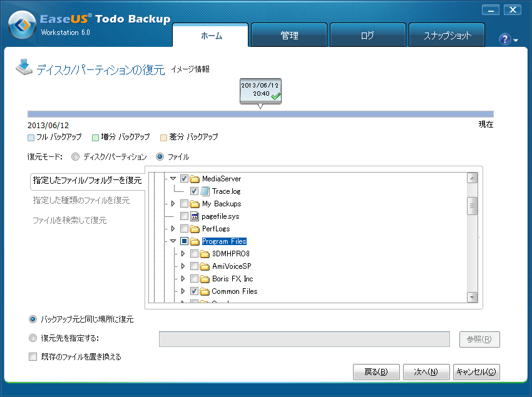The image size is (532, 397).
Task: Select the Trace.log tree label
Action: point(227,191)
